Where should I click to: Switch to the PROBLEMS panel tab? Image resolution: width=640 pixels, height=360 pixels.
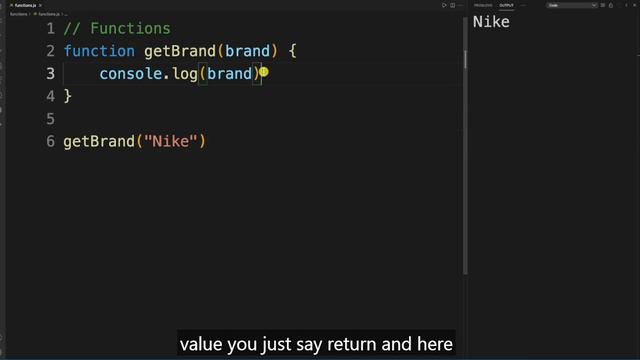[483, 5]
